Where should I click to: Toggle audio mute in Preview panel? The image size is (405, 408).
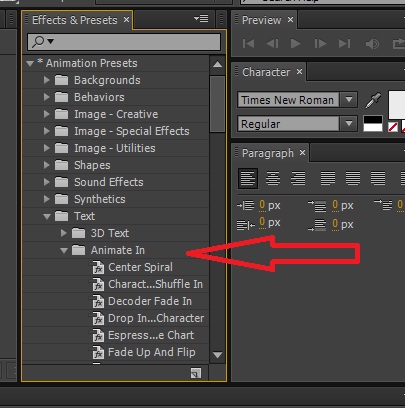(372, 44)
